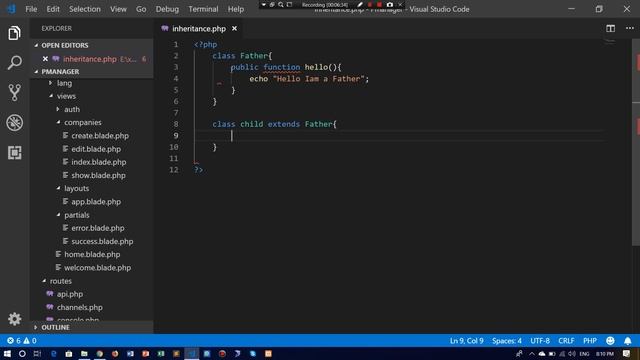Screen dimensions: 640x360
Task: Open the Search view in activity bar
Action: (14, 63)
